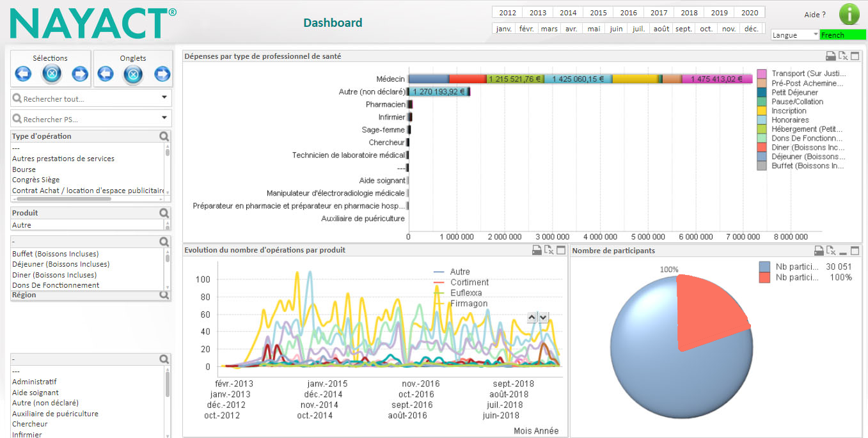The height and width of the screenshot is (438, 868).
Task: Select Chercheur in bottom left list
Action: (x=30, y=424)
